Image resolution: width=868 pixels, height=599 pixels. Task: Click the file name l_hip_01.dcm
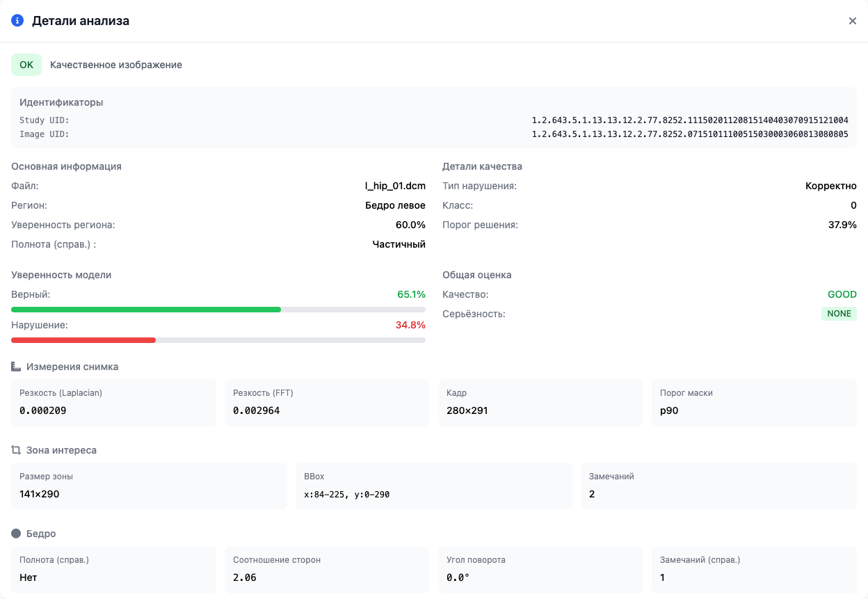pyautogui.click(x=395, y=186)
